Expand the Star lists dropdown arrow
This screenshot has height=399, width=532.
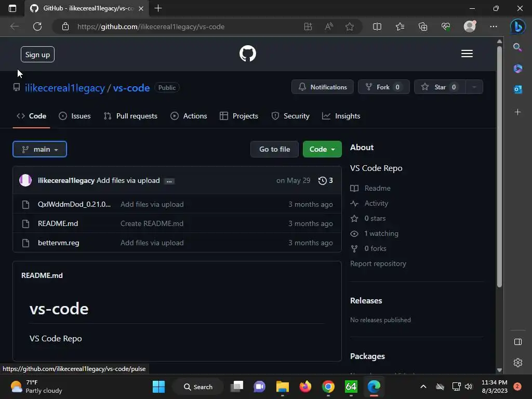coord(474,87)
